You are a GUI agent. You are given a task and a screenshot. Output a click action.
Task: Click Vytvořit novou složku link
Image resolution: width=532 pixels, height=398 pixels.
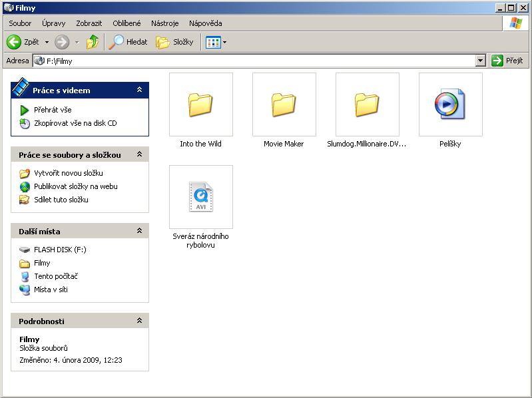click(x=68, y=173)
